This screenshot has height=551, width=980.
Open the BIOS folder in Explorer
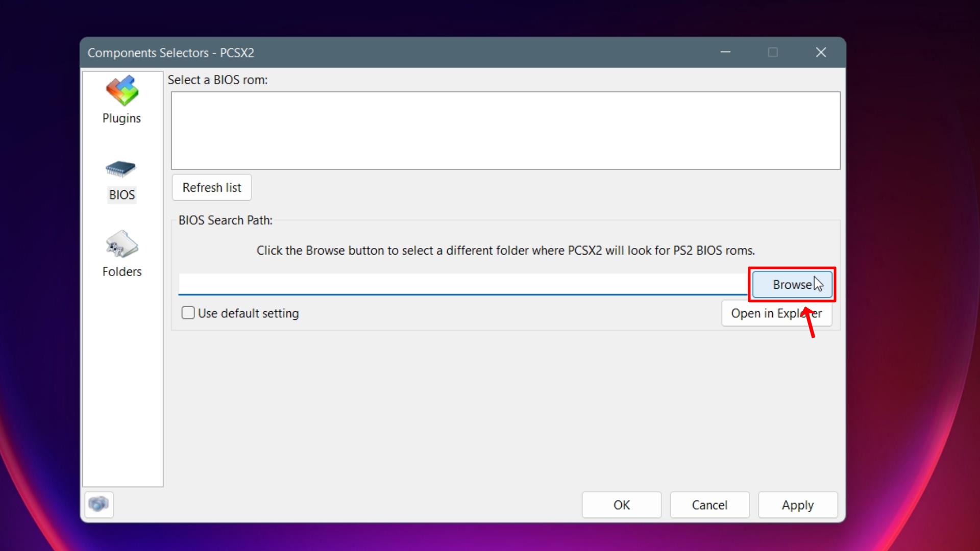click(776, 313)
